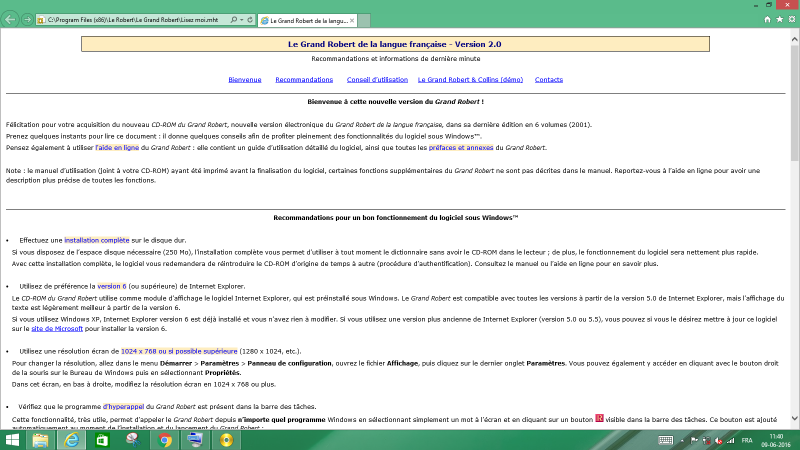Click the 'd'hyperappel' link
This screenshot has height=450, width=800.
[x=123, y=407]
